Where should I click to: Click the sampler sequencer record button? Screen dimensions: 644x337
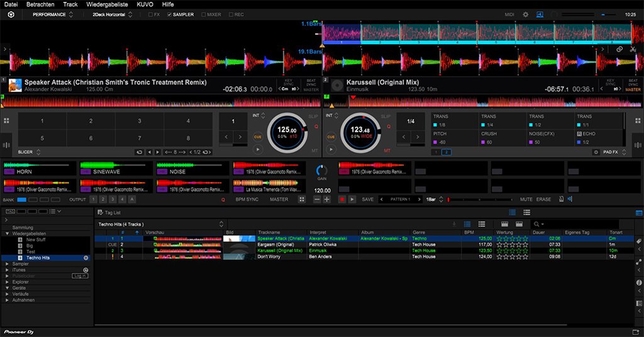click(342, 199)
